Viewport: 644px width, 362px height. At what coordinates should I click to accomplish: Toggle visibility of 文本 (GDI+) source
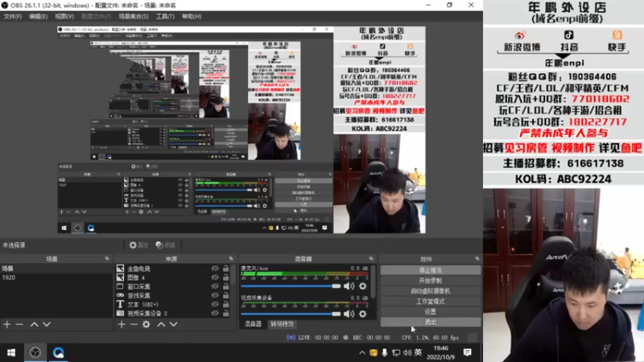[x=215, y=305]
